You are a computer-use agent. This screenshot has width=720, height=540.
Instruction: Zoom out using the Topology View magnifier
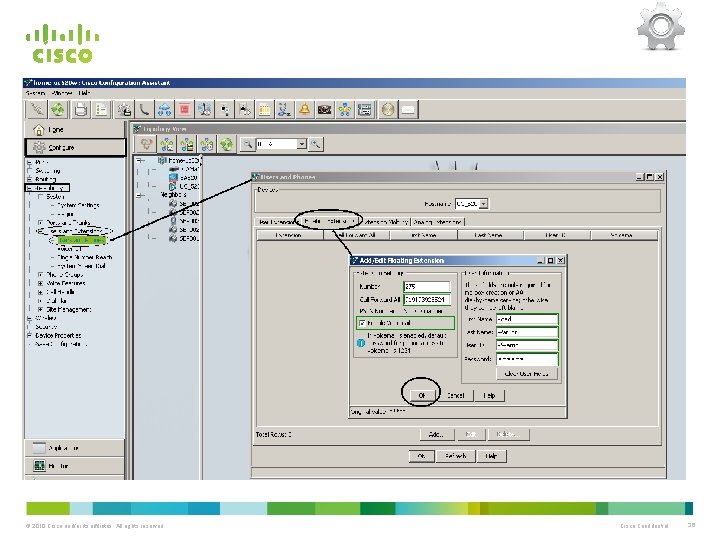tap(248, 144)
